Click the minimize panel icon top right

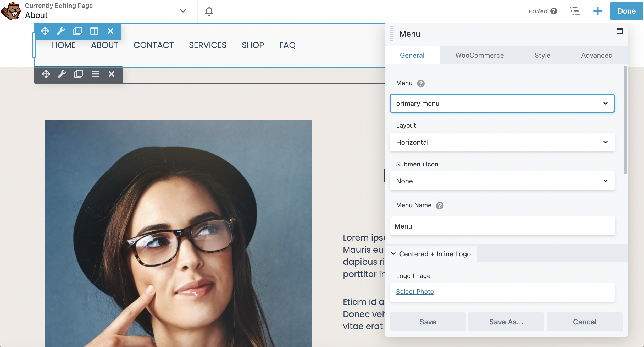[619, 31]
